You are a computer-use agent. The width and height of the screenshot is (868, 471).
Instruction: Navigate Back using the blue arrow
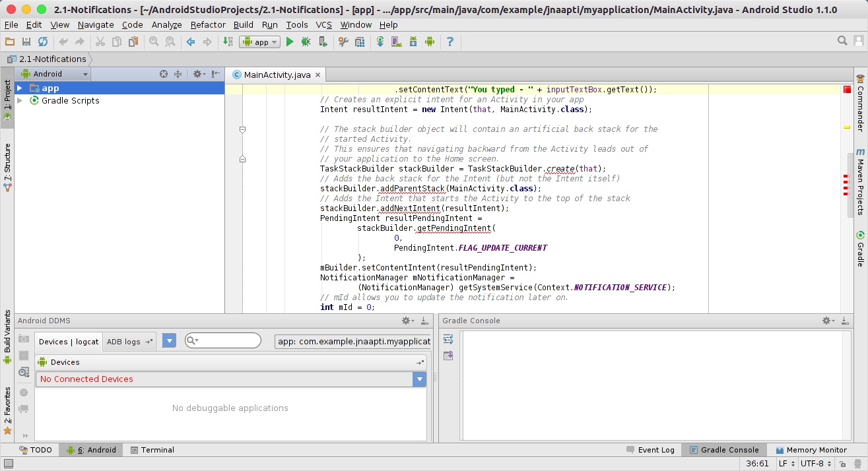pyautogui.click(x=191, y=42)
